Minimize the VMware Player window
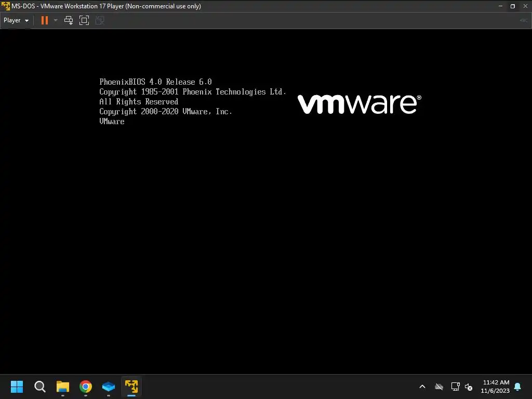Viewport: 532px width, 399px height. click(500, 6)
